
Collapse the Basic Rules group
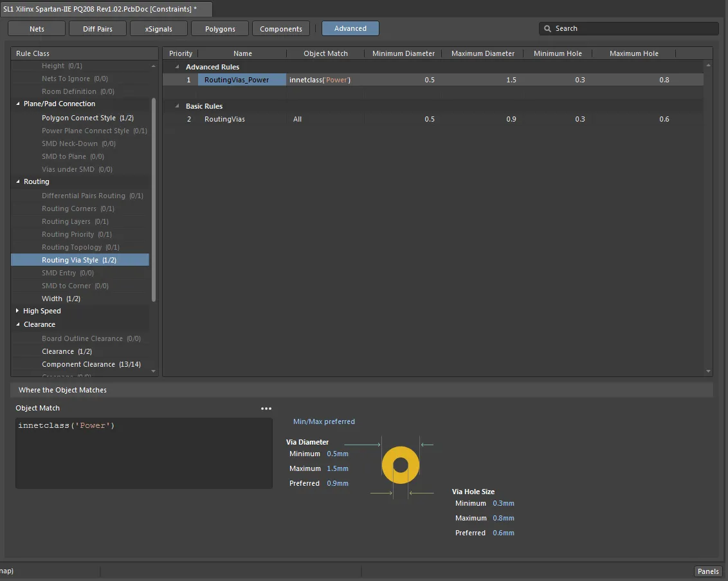pyautogui.click(x=177, y=106)
